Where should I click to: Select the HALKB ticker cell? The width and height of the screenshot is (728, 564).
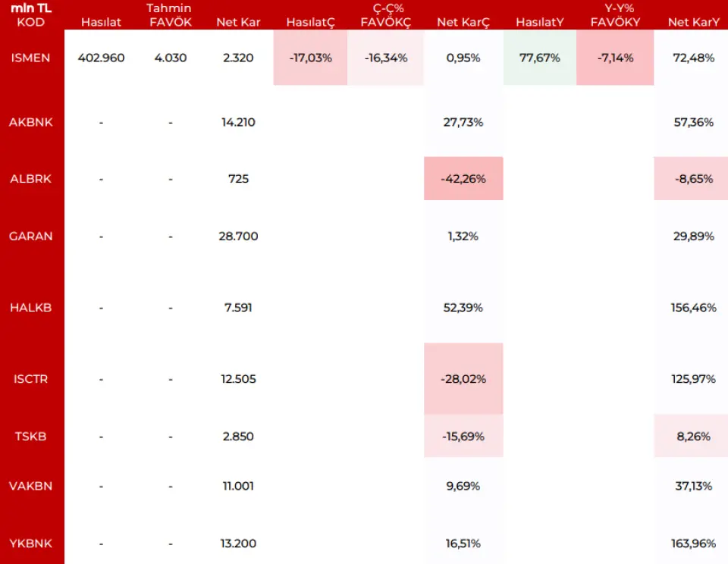point(31,308)
